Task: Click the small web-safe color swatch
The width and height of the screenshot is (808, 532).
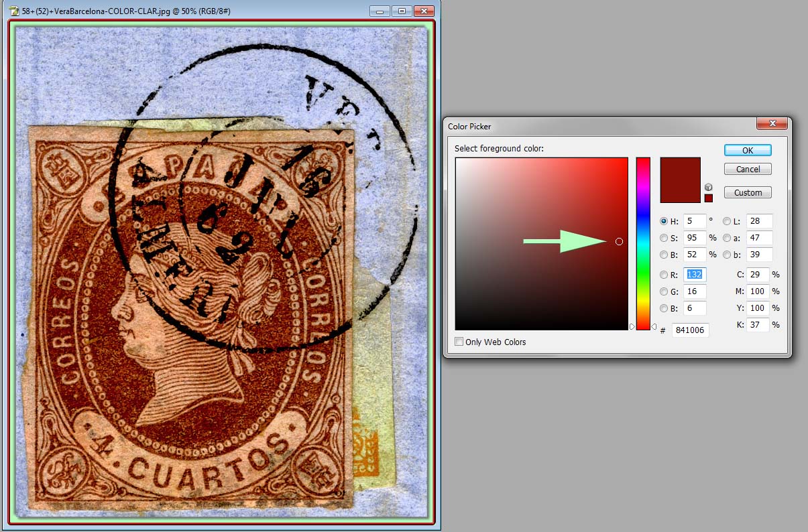Action: pos(709,198)
